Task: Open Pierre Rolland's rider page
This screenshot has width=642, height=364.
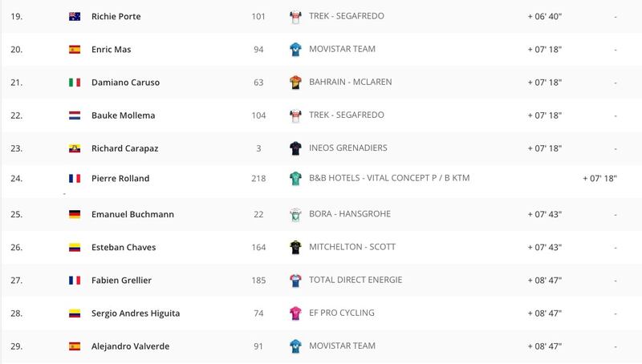Action: click(120, 178)
